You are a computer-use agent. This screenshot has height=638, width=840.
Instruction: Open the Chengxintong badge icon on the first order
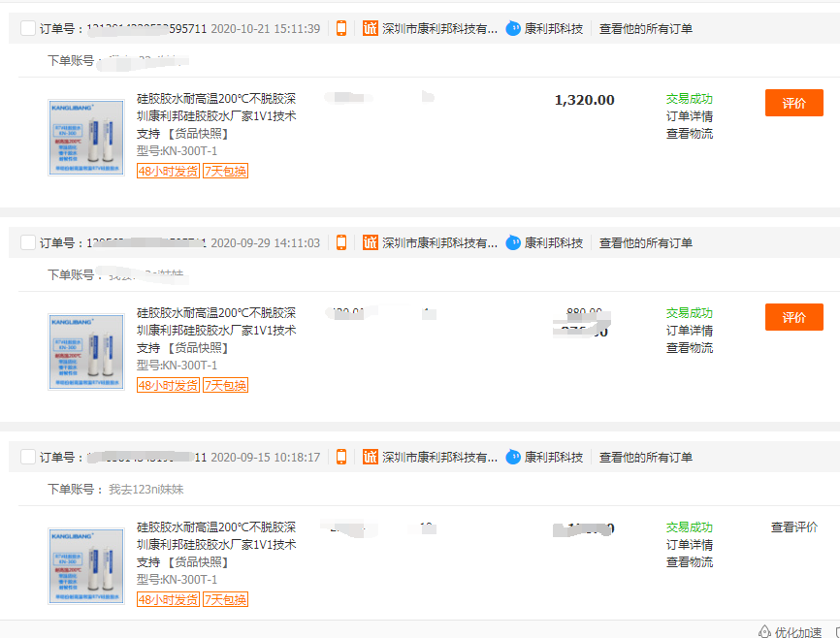tap(370, 29)
